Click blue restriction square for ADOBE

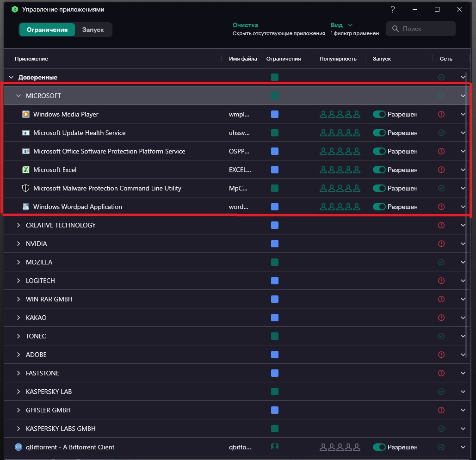[x=275, y=355]
